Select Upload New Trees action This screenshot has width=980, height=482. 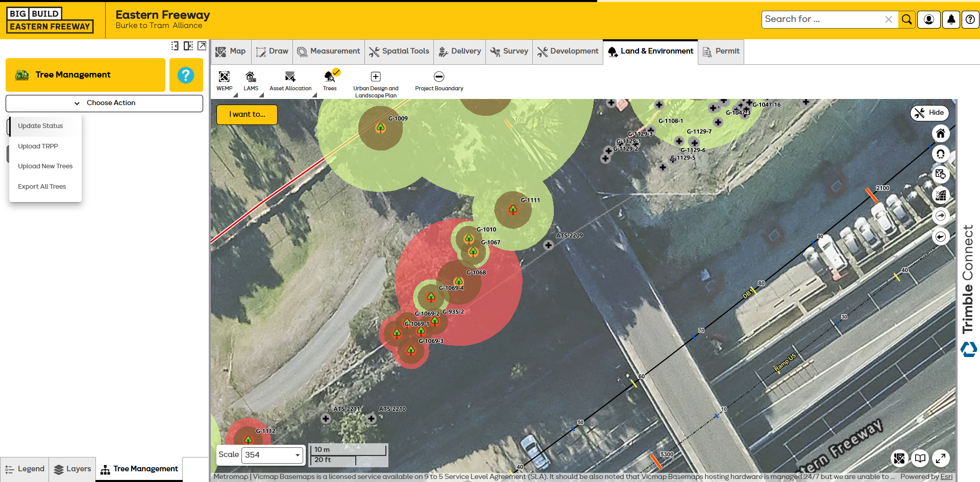(x=45, y=166)
